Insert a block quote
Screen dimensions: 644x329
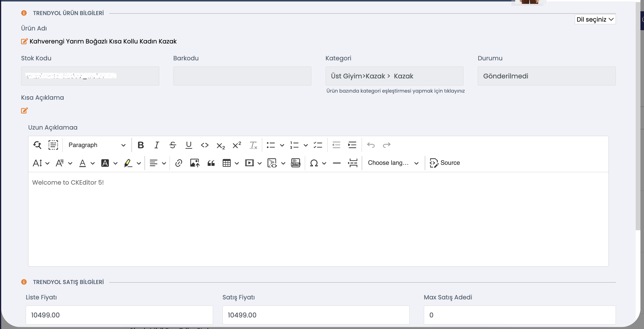click(x=211, y=163)
